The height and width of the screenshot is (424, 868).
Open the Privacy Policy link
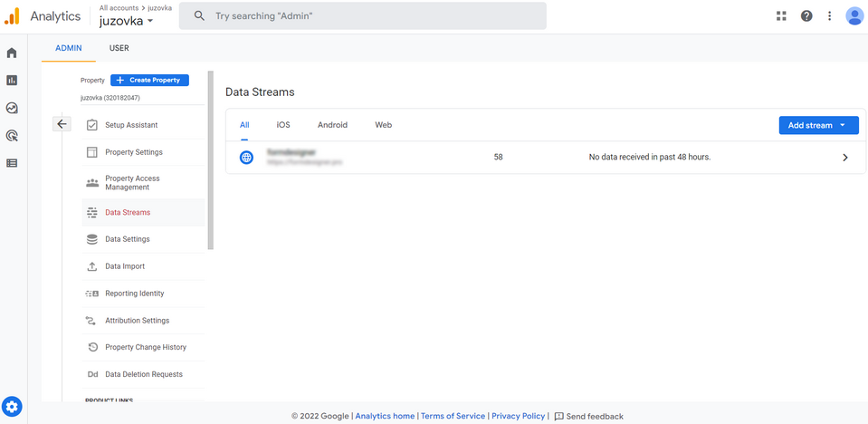click(x=518, y=416)
